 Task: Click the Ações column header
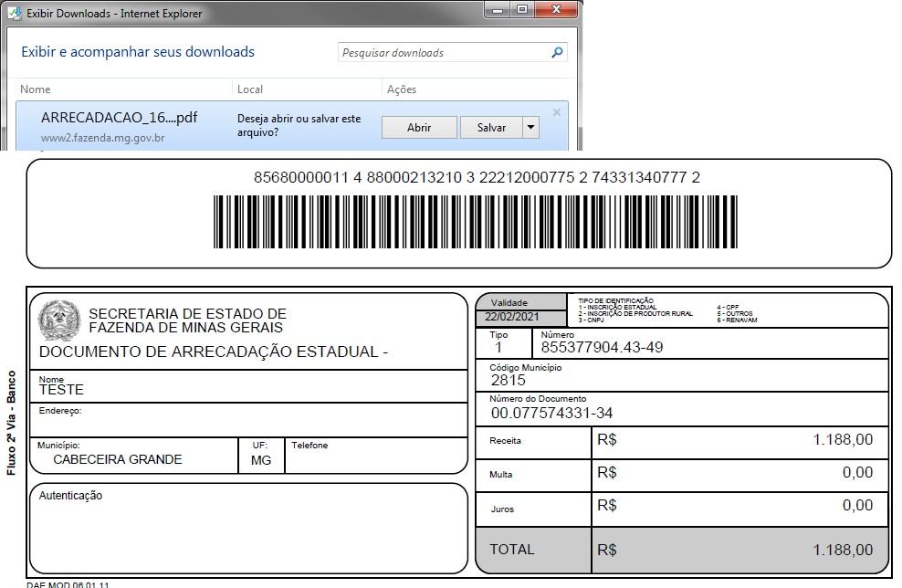(x=402, y=89)
